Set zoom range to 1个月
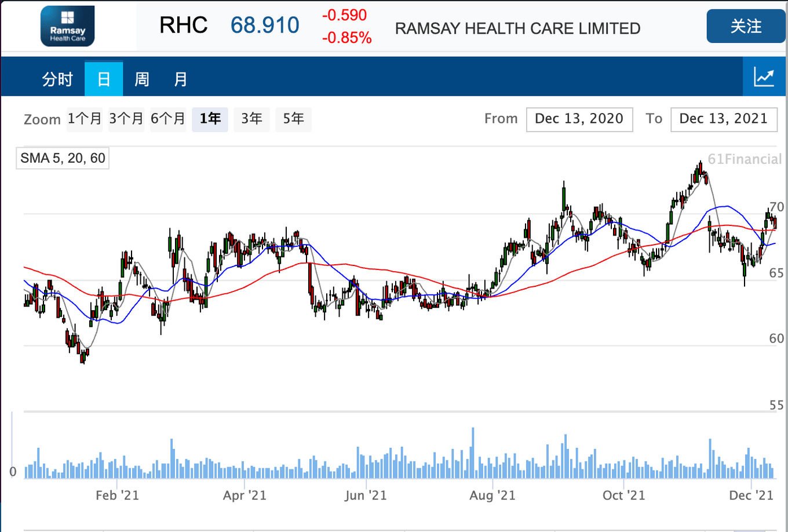This screenshot has width=788, height=532. point(85,119)
